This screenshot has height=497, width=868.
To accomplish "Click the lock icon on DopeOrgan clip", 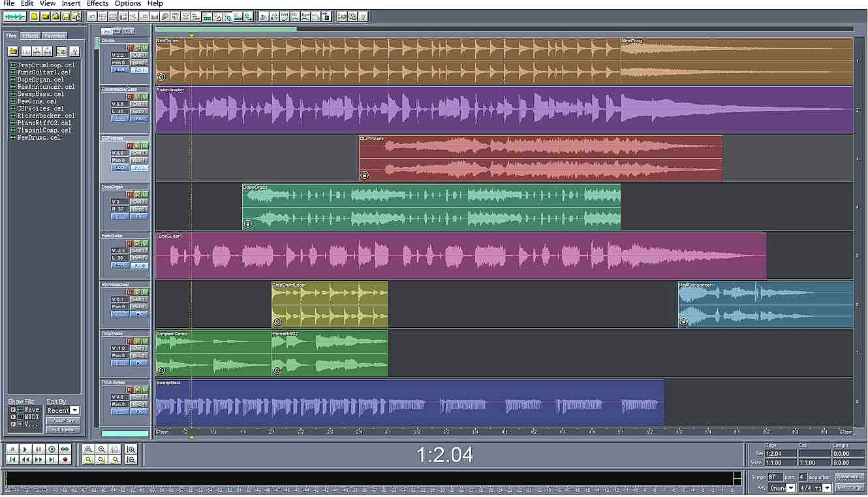I will [x=248, y=223].
